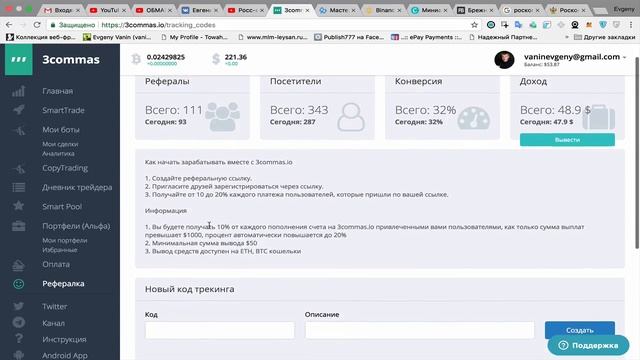
Task: Close the 3commas browser tab
Action: (307, 10)
